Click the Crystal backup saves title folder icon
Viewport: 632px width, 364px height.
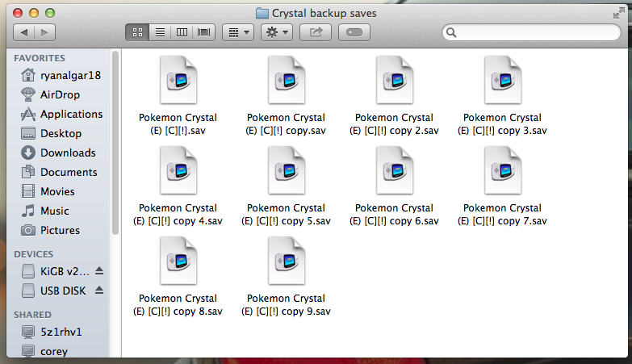262,13
